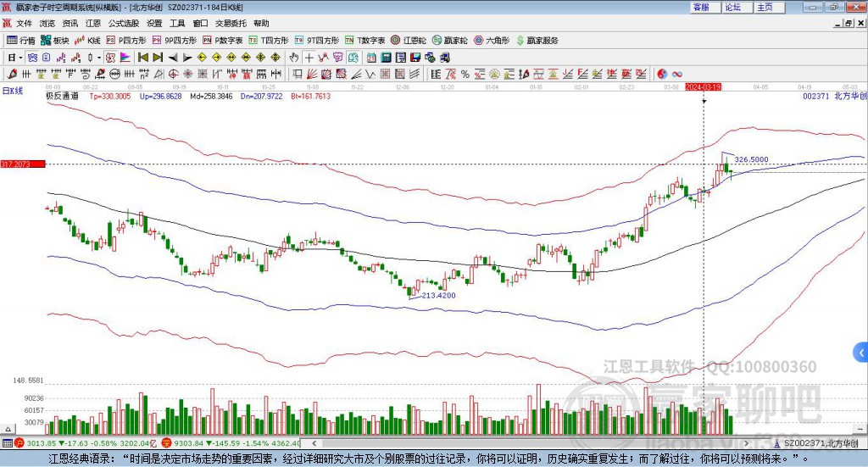This screenshot has width=868, height=467.
Task: Click the 326.5000 high price label
Action: pos(751,159)
